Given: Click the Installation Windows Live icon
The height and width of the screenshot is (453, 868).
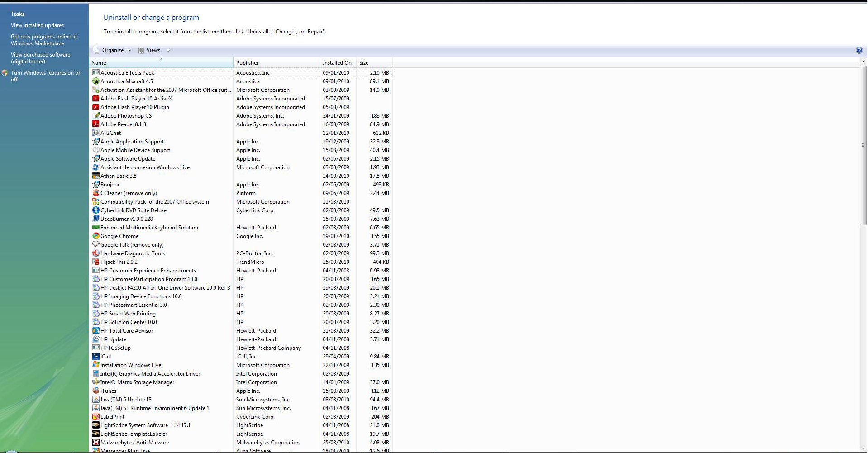Looking at the screenshot, I should click(x=95, y=365).
